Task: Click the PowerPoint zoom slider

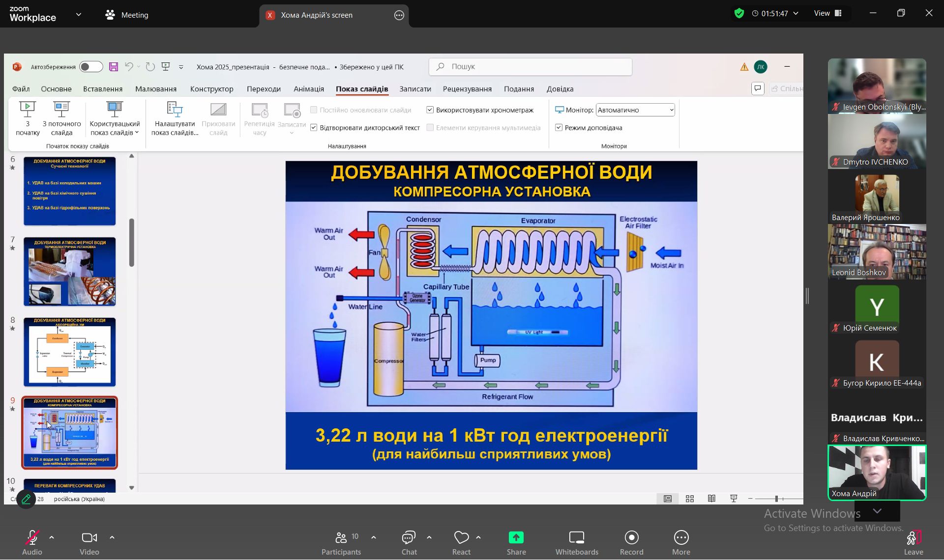Action: point(776,499)
